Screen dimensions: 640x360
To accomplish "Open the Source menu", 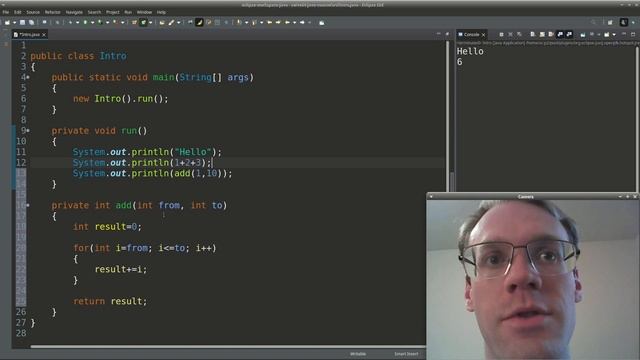I will [x=33, y=12].
